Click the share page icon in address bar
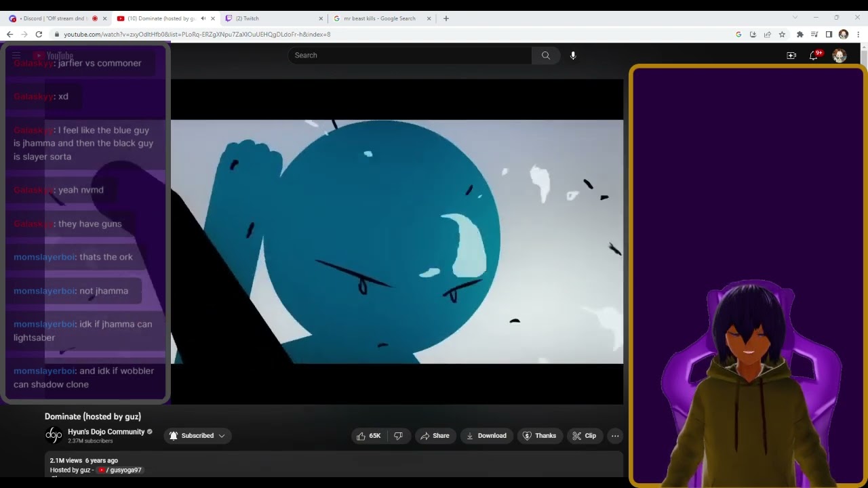 pyautogui.click(x=767, y=34)
